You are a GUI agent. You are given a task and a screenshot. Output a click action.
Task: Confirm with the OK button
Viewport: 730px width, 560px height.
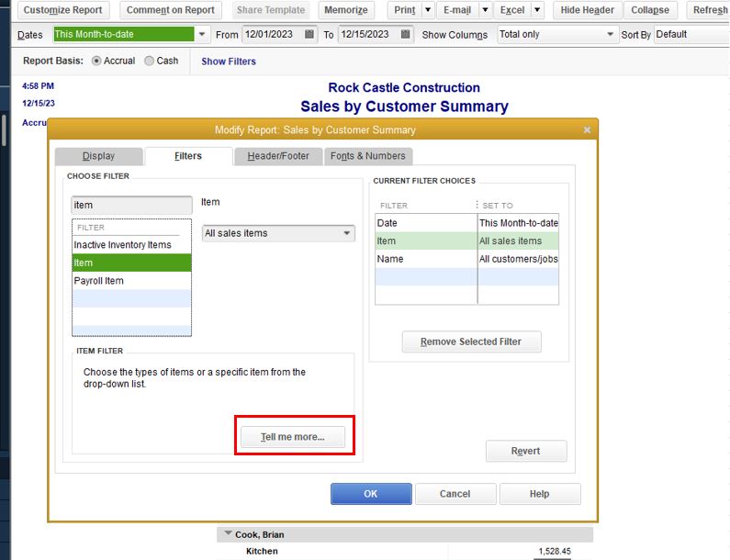371,494
